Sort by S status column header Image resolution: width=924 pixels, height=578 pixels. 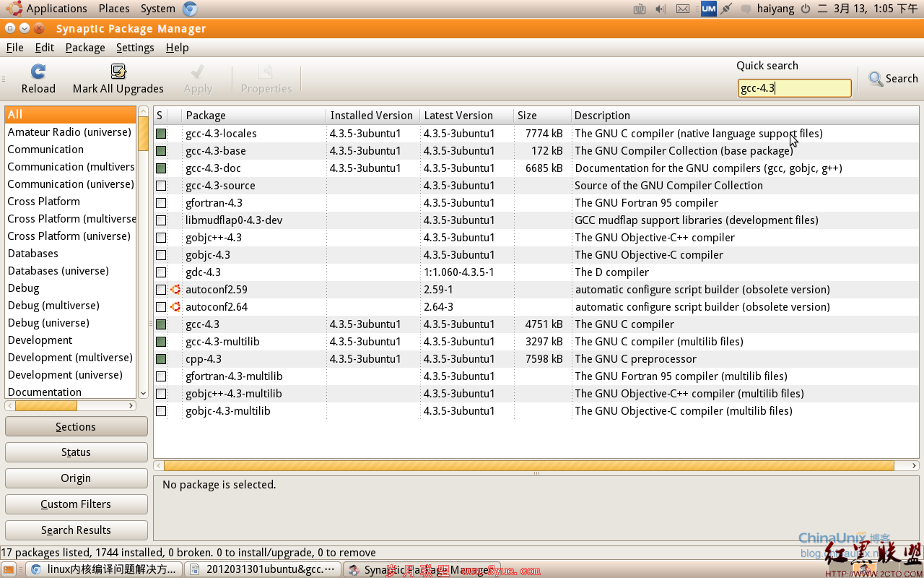click(x=160, y=116)
